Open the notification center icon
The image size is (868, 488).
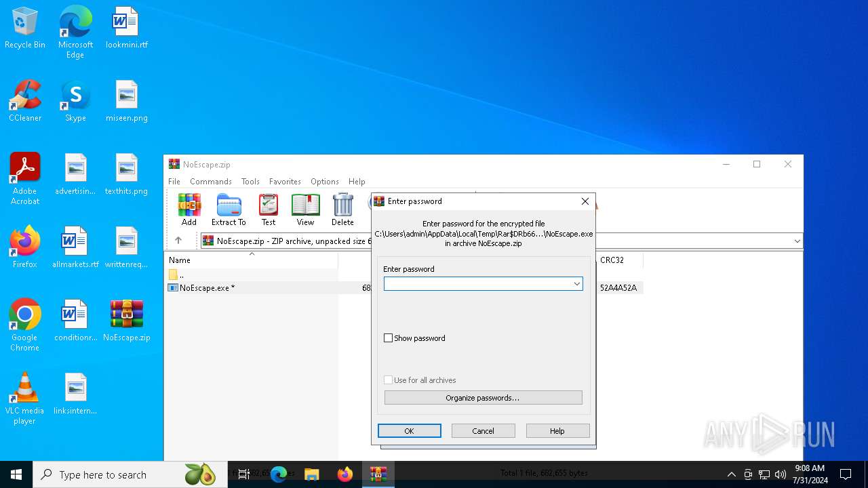(x=846, y=474)
